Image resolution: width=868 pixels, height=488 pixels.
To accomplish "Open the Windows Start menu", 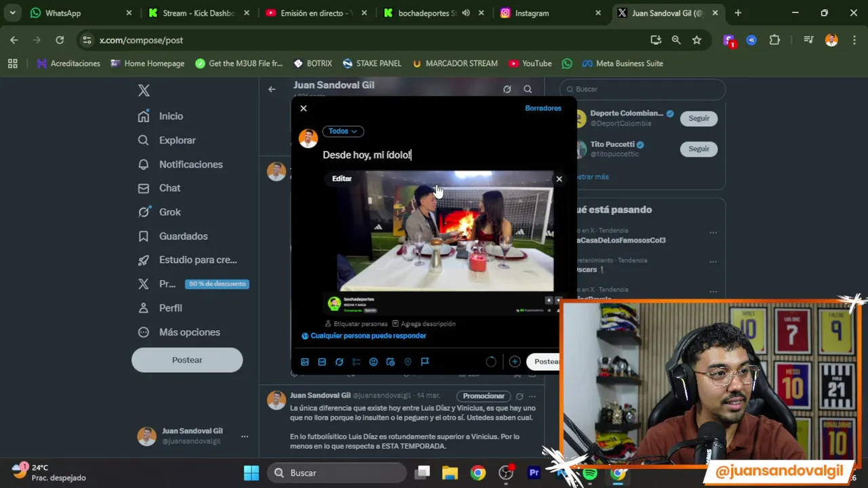I will (x=252, y=473).
